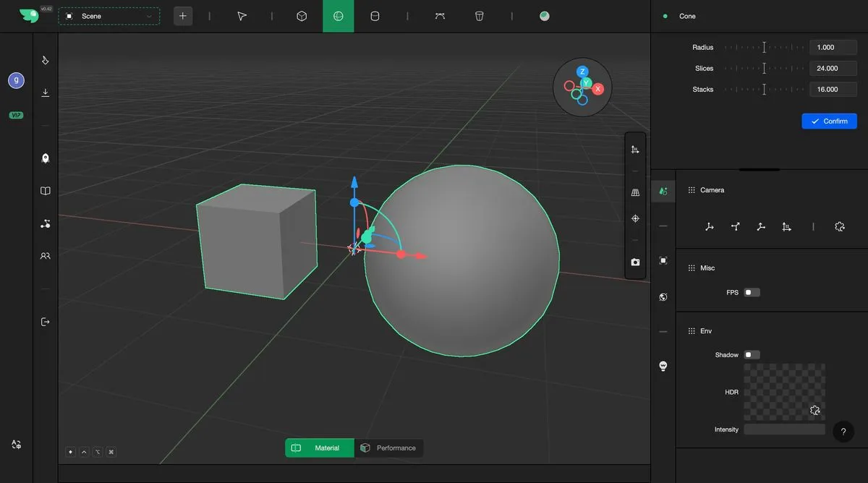Viewport: 868px width, 483px height.
Task: Adjust the Radius slider
Action: tap(764, 48)
